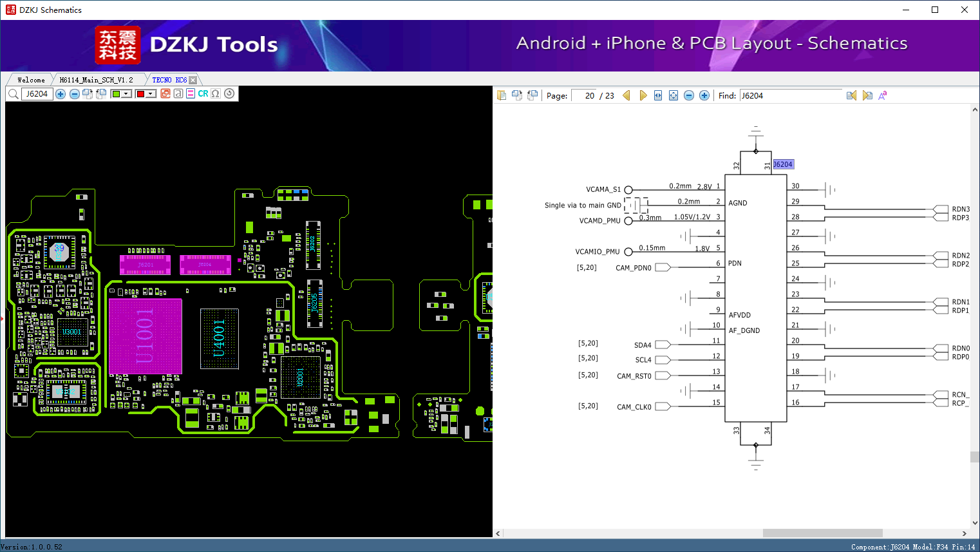Rotate schematic page clockwise

[517, 95]
